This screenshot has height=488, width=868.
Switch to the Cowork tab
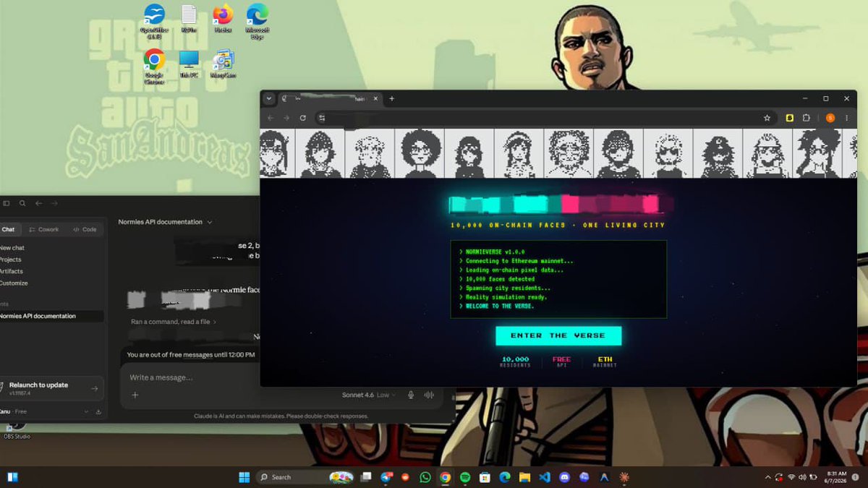tap(43, 229)
